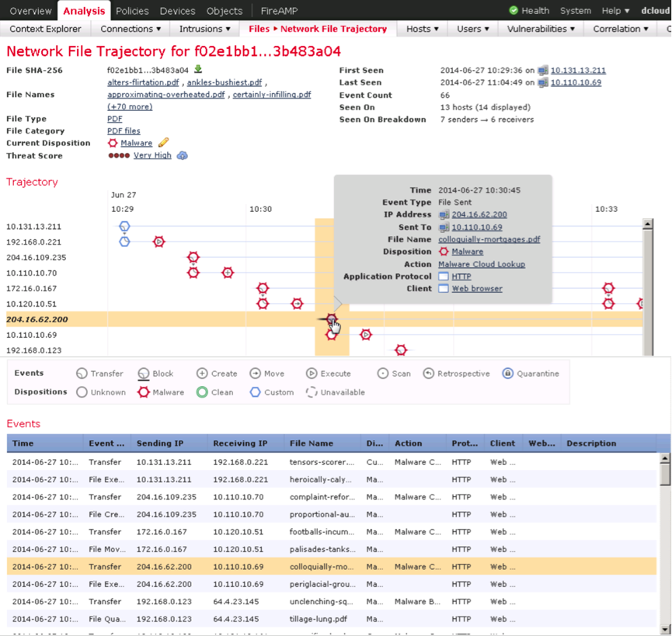The image size is (672, 636).
Task: Click the green Health status icon
Action: pyautogui.click(x=514, y=10)
